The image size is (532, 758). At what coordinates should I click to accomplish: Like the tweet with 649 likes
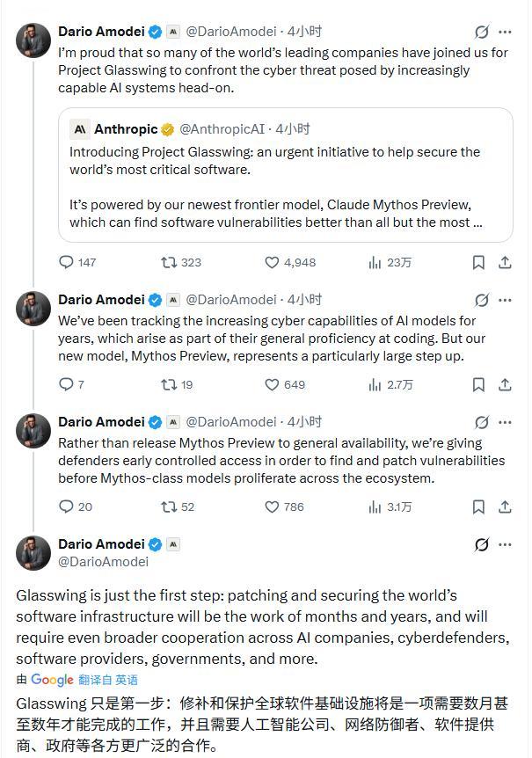click(x=273, y=384)
